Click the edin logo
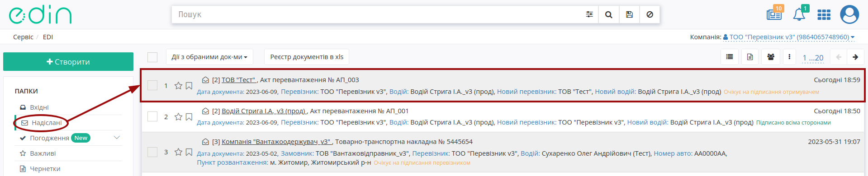The image size is (868, 176). click(40, 15)
